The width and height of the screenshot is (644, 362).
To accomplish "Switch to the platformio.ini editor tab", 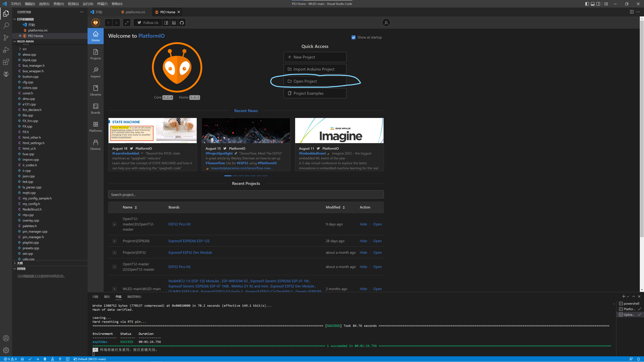I will pos(135,12).
